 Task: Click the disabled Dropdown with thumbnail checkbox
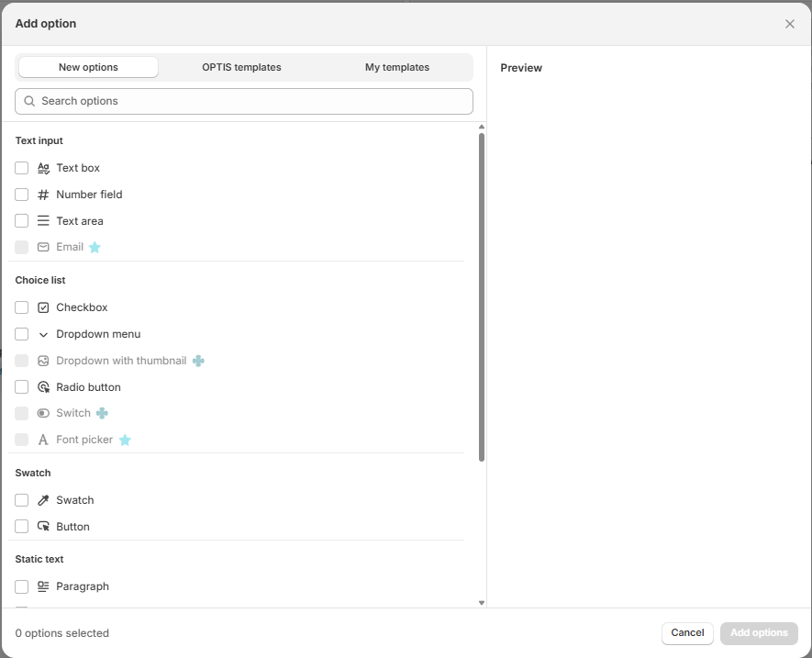(x=22, y=362)
